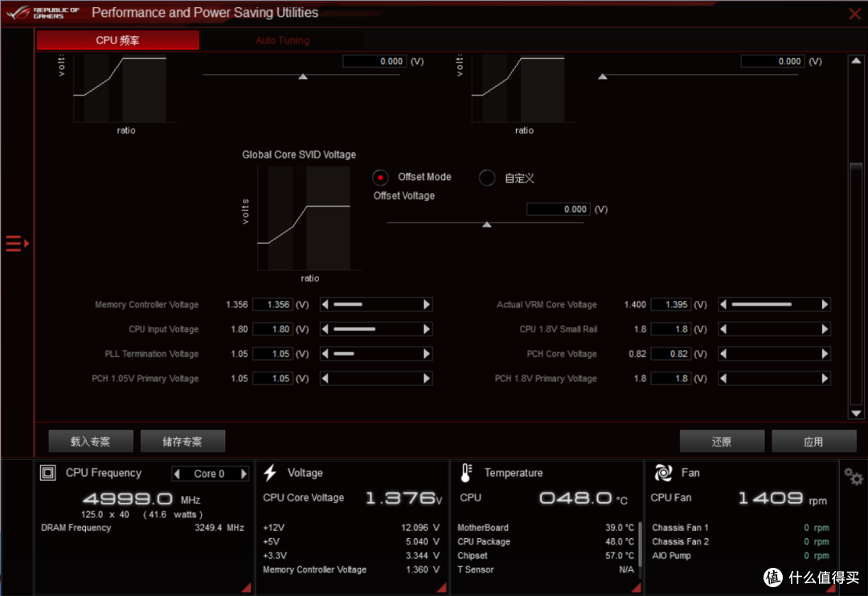Apply settings with 应用 button

[x=813, y=442]
